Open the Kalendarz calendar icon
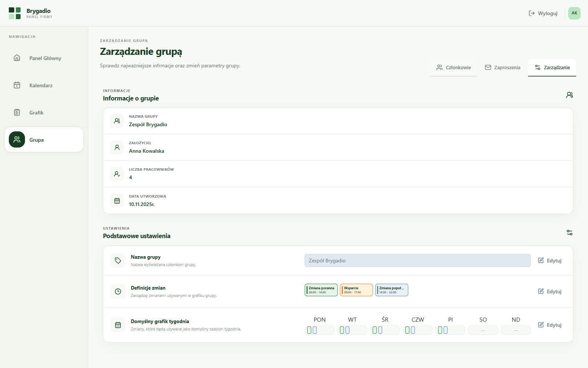Image resolution: width=588 pixels, height=368 pixels. click(17, 85)
